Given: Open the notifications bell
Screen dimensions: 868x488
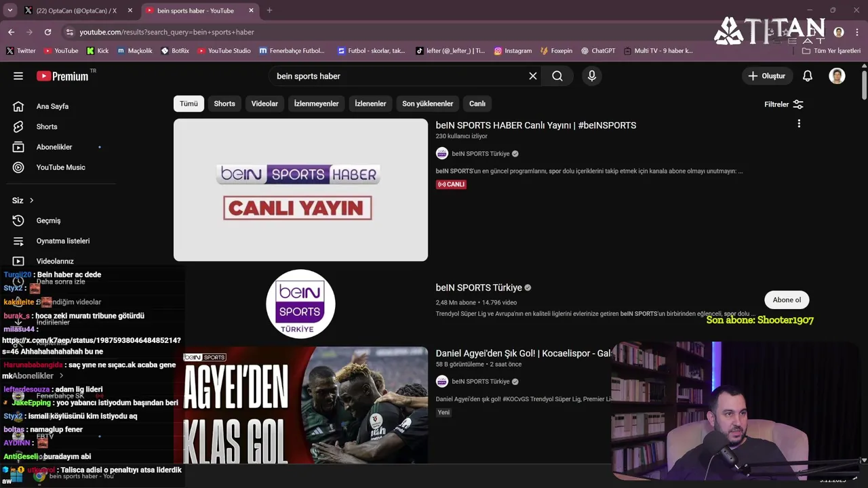Looking at the screenshot, I should (x=808, y=76).
